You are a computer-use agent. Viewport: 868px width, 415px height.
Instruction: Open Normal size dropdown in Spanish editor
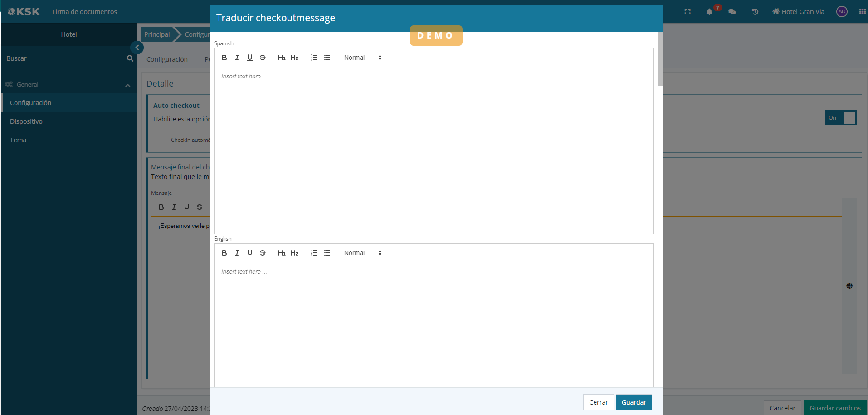click(x=362, y=58)
